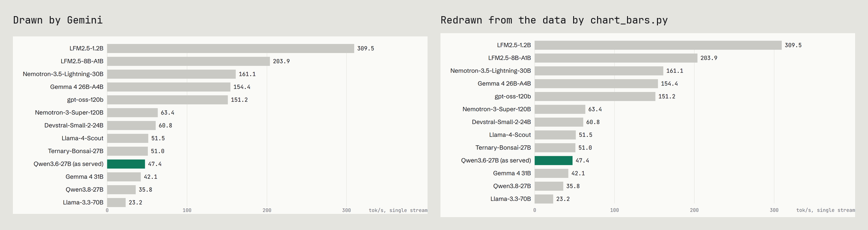Screen dimensions: 868x230
Task: Click gpt-oss-120b label in Gemini chart
Action: (x=85, y=100)
